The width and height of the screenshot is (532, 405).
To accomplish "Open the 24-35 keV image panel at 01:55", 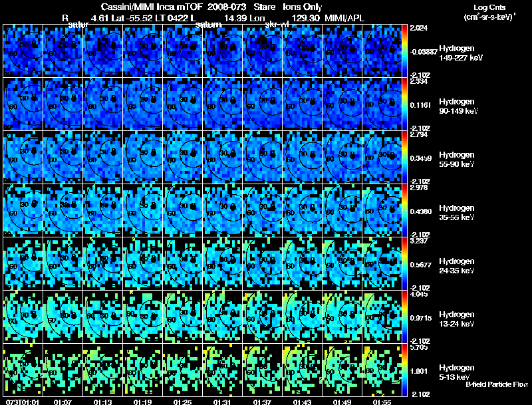I will 382,263.
